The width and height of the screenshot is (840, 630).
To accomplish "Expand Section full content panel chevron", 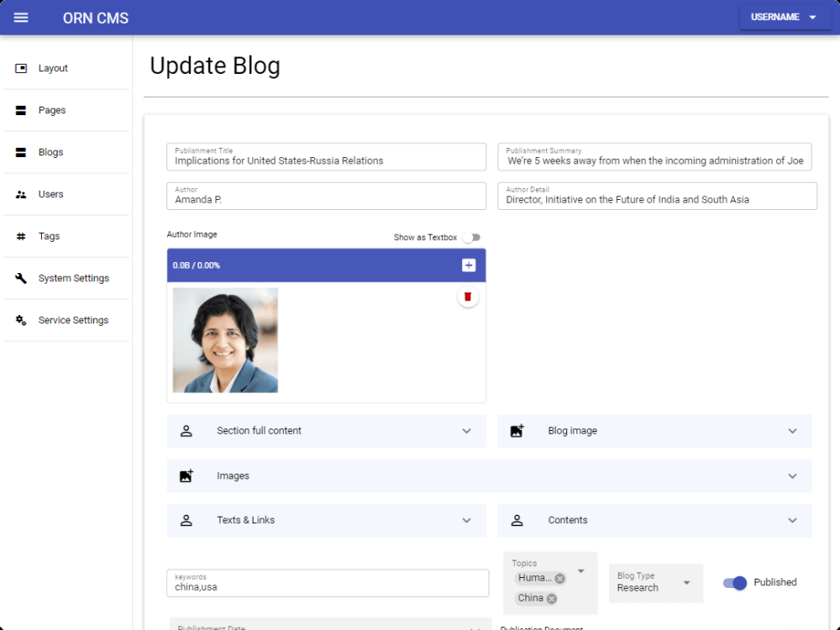I will click(466, 431).
